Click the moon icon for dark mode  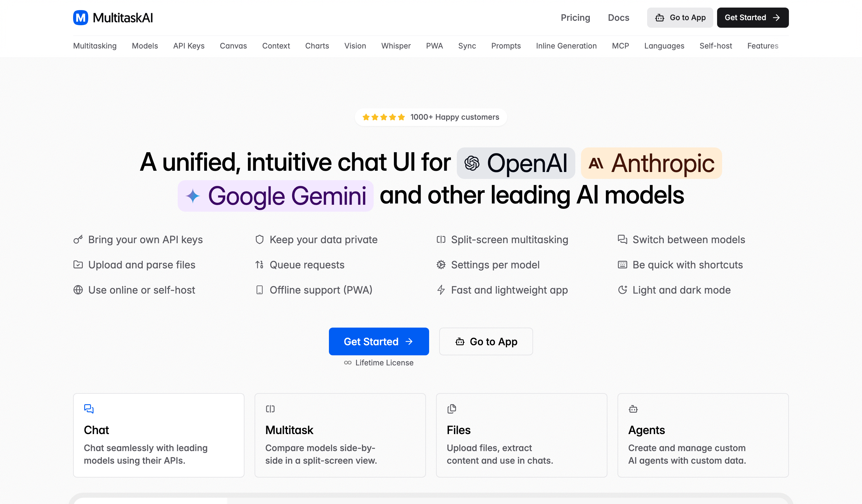click(622, 290)
